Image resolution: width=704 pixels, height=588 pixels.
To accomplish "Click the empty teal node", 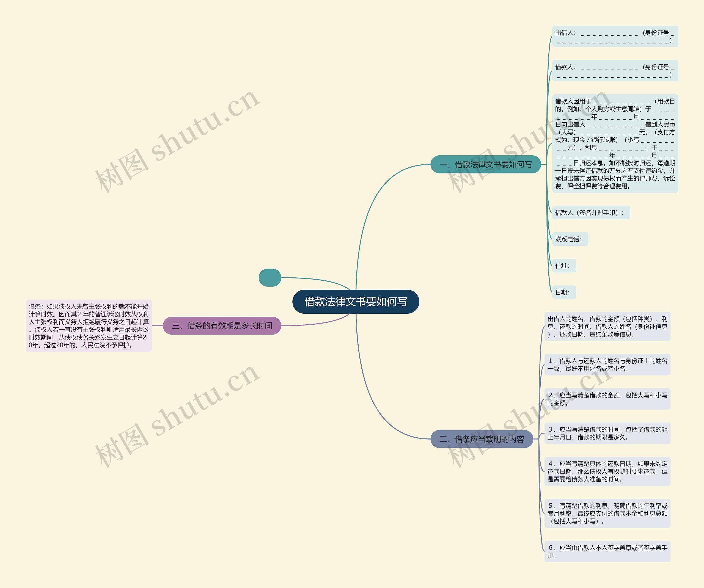I will coord(270,277).
